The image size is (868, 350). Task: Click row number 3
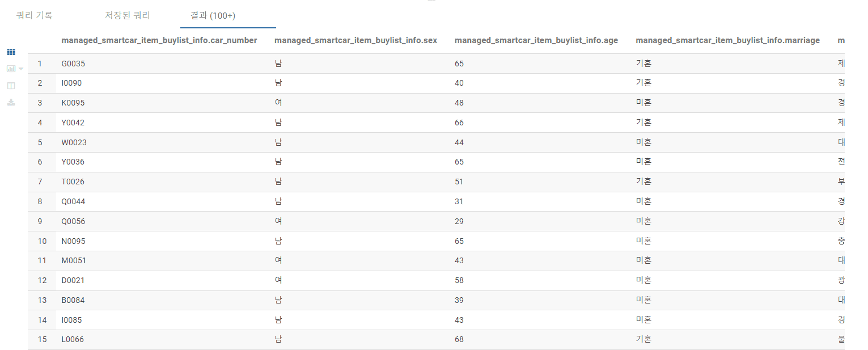pyautogui.click(x=40, y=103)
